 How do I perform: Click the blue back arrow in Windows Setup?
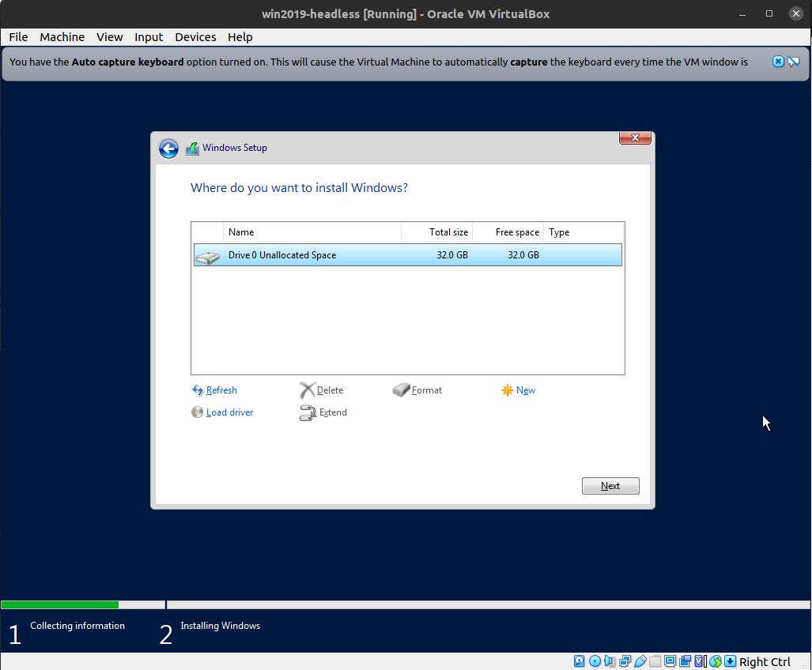[x=168, y=149]
